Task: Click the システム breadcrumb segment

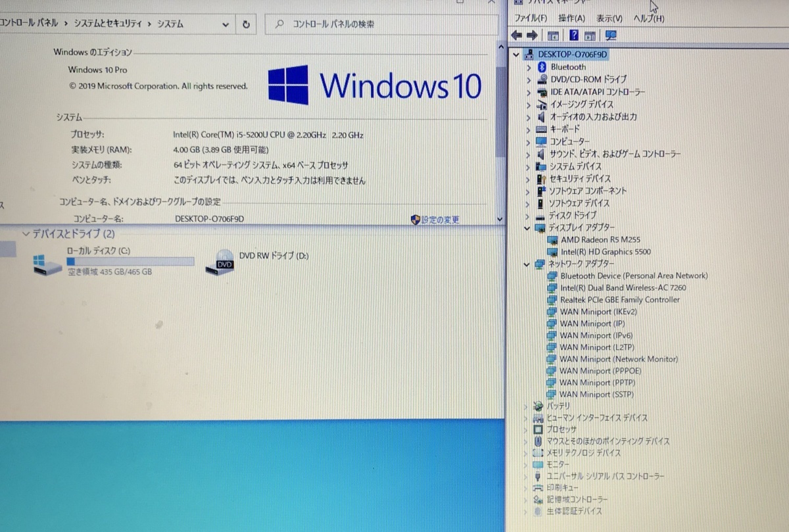Action: point(170,24)
